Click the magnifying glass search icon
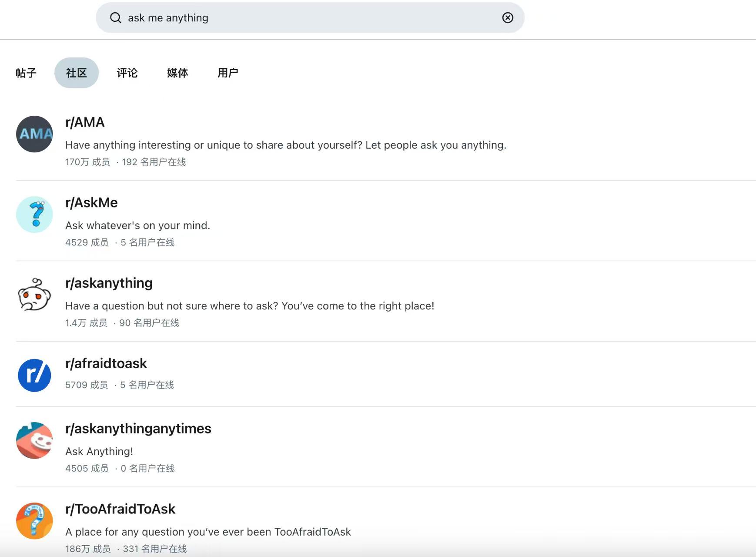756x557 pixels. pos(115,18)
